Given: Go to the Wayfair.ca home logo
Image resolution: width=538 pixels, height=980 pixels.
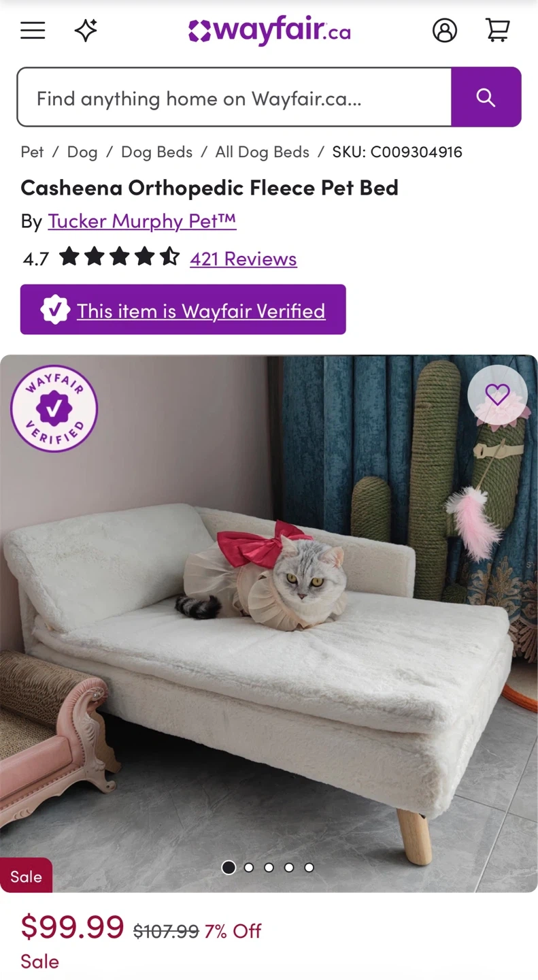Looking at the screenshot, I should [x=269, y=31].
